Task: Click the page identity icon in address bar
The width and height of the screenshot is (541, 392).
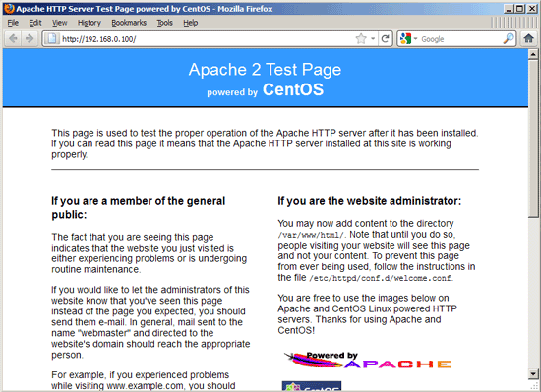Action: pos(52,38)
